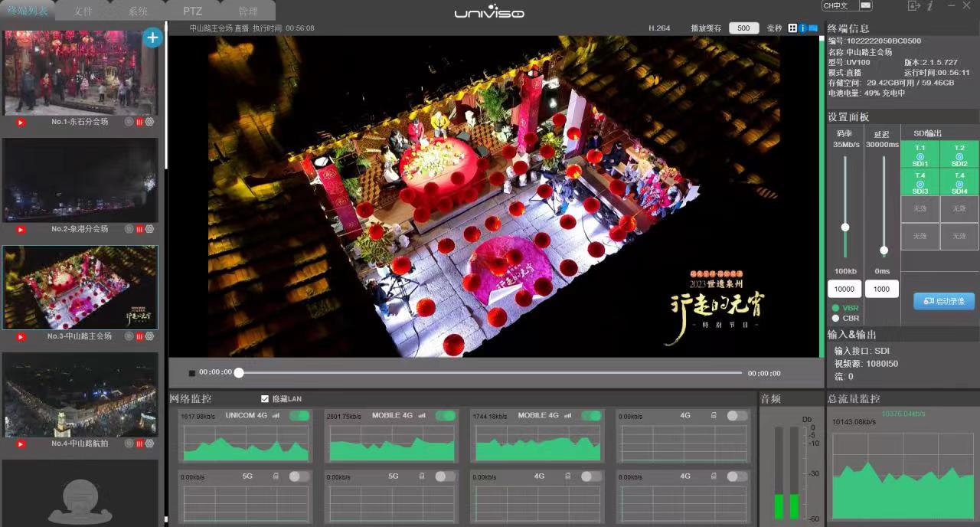Click the 10143.08kb/s total traffic value

(854, 421)
